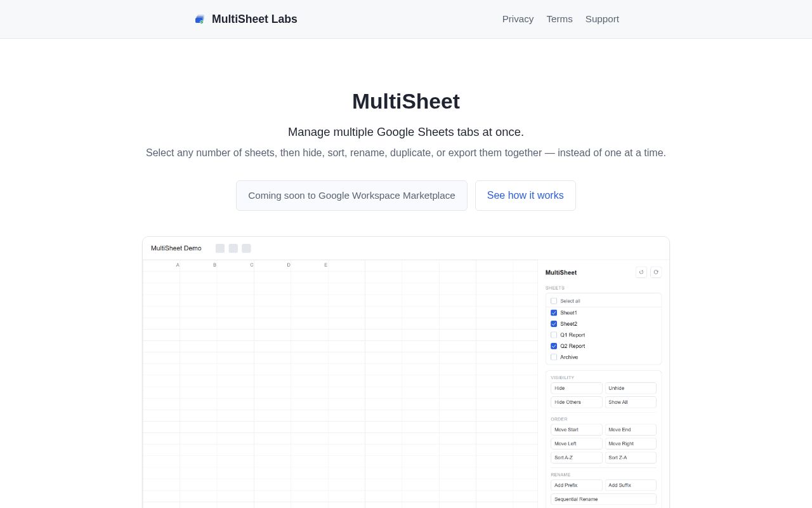Click the large MultiSheet page heading

pos(406,102)
